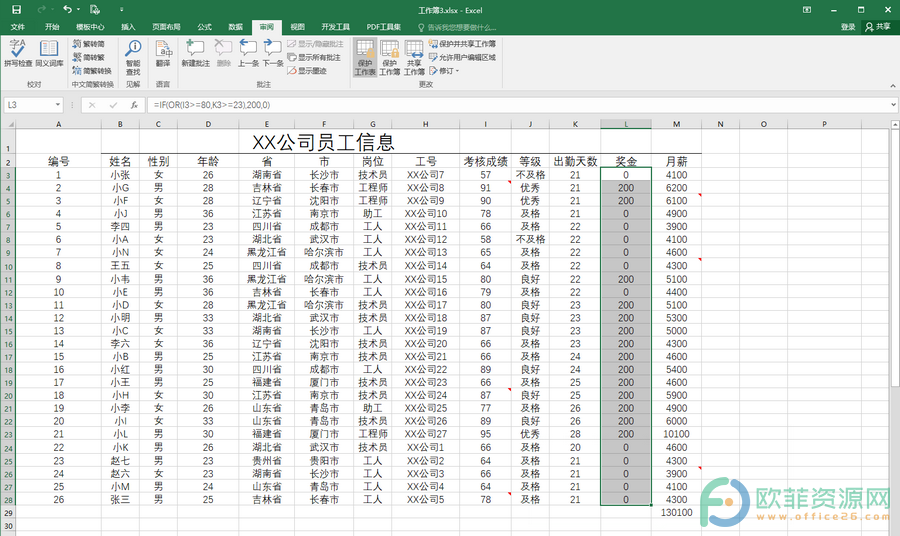Launch 智能查找 smart lookup
This screenshot has width=900, height=536.
[133, 57]
